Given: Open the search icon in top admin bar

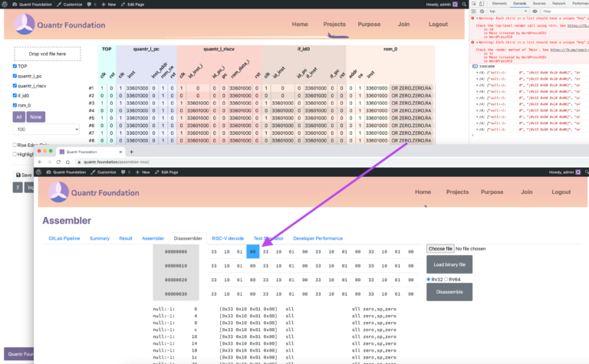Looking at the screenshot, I should [x=464, y=4].
